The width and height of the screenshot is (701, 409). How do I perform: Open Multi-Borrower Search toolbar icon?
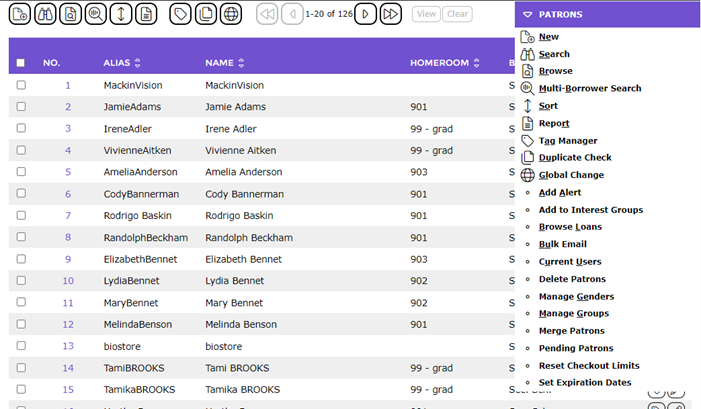(96, 14)
